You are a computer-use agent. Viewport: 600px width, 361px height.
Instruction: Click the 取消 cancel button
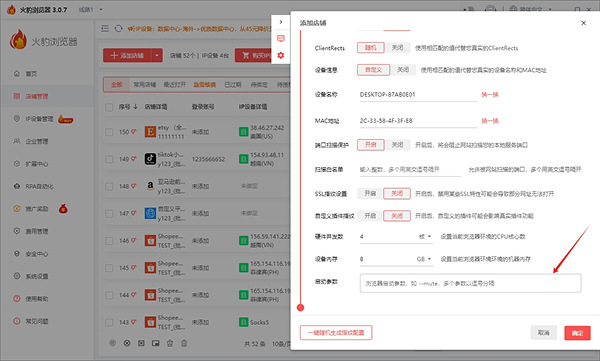coord(543,333)
